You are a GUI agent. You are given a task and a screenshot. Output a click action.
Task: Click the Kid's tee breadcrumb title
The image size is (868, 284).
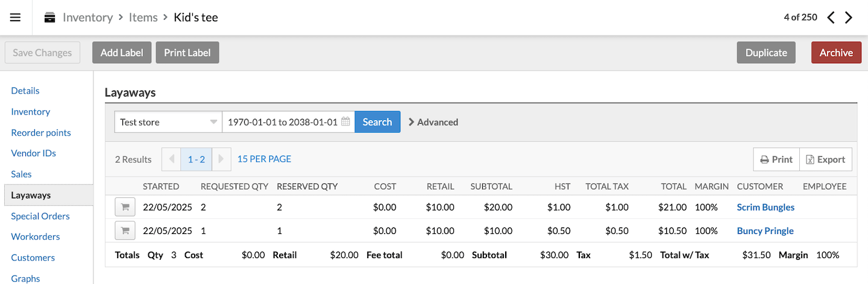(196, 17)
